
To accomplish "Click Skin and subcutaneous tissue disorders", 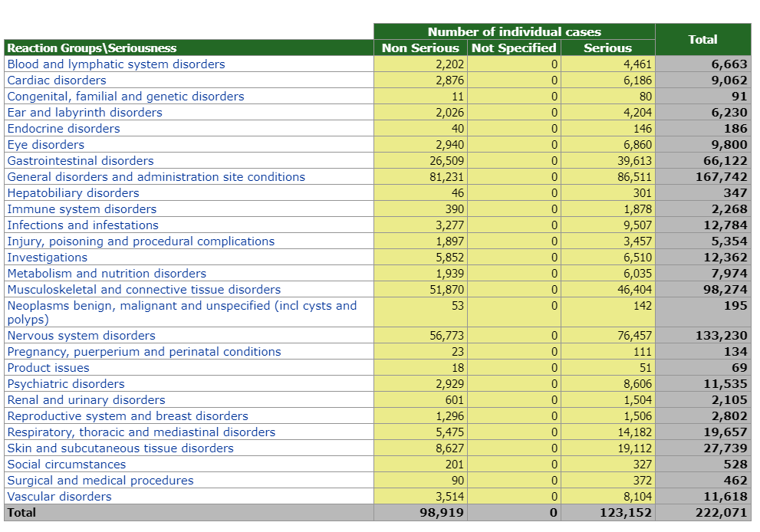I will point(120,448).
